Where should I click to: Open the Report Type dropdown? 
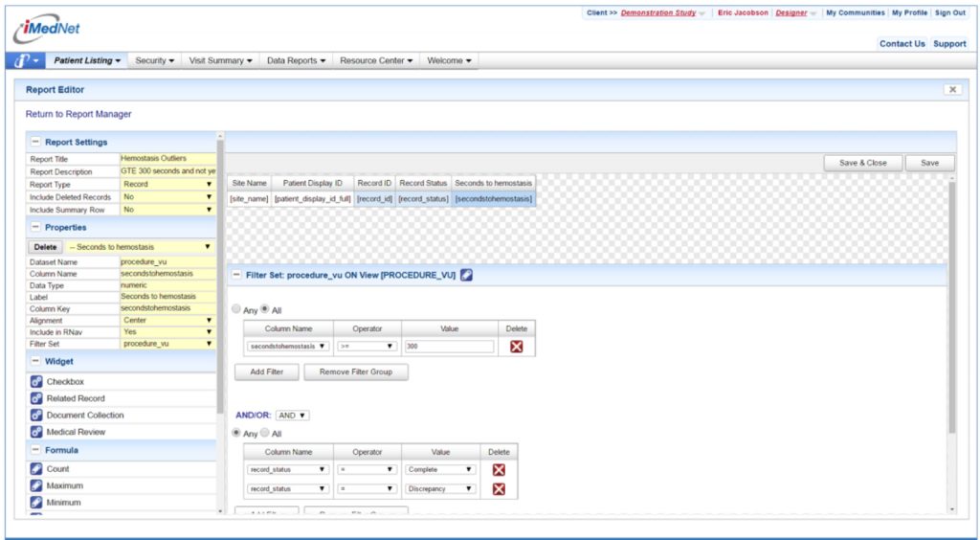167,184
